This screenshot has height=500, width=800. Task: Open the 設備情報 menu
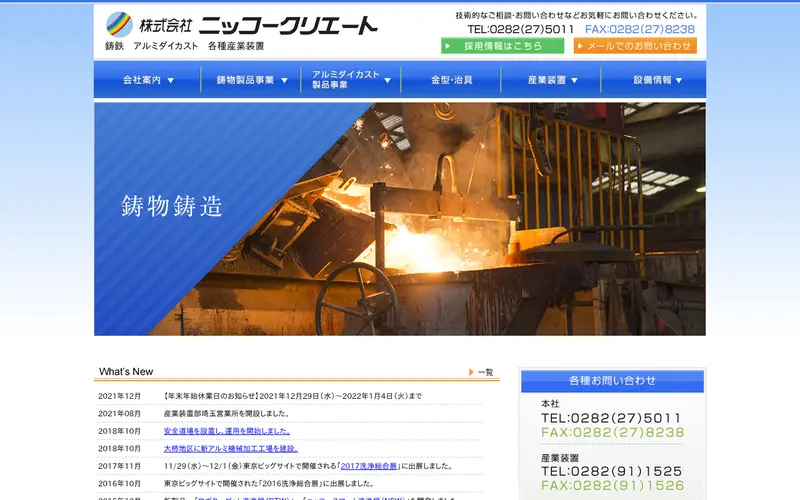point(654,80)
